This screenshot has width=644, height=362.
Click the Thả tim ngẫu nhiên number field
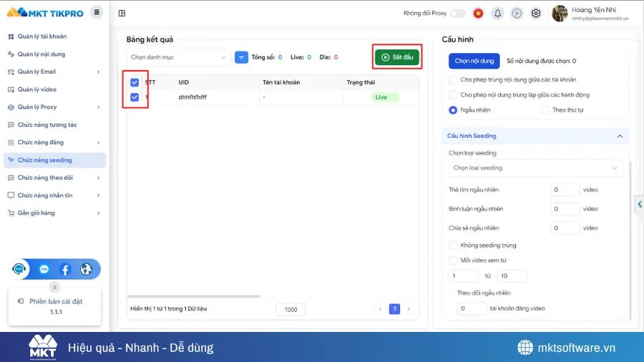(565, 190)
